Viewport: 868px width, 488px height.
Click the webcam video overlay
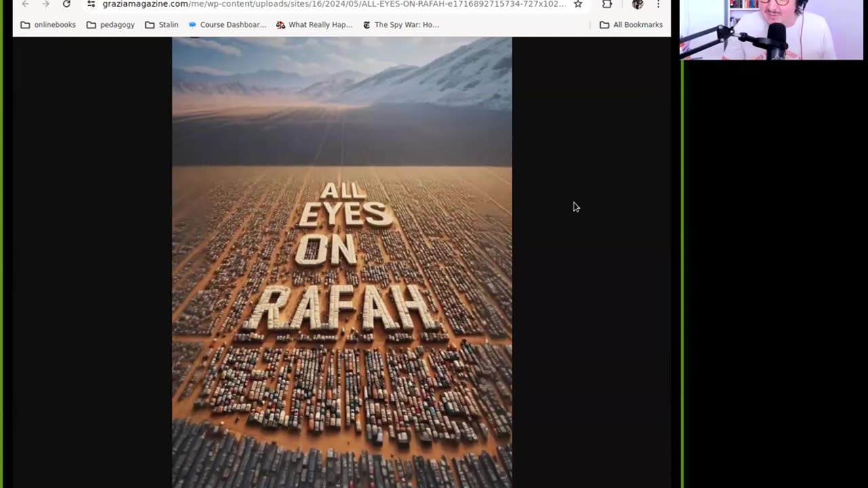point(772,30)
